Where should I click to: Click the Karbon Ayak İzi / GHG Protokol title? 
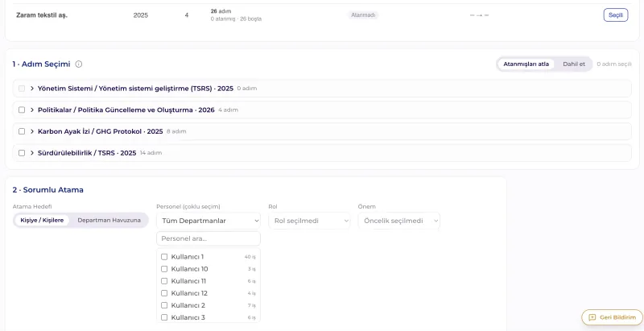[x=100, y=131]
